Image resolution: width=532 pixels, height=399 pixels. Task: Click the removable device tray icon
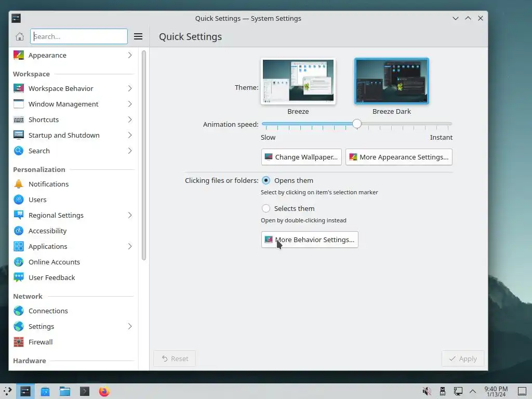[443, 392]
